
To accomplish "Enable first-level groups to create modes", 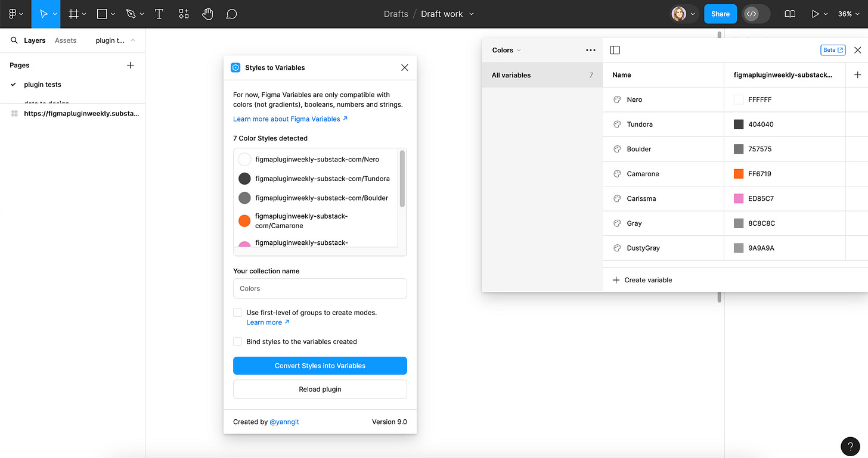I will click(x=237, y=312).
